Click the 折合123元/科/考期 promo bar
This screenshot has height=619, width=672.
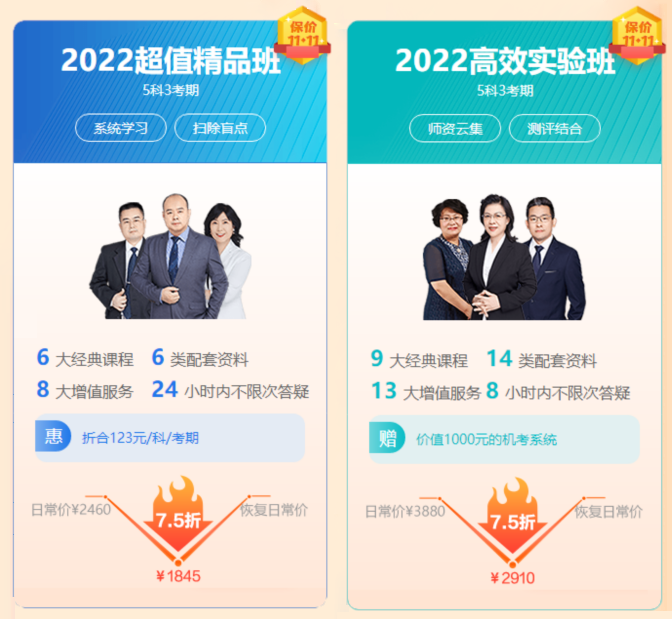tap(170, 438)
